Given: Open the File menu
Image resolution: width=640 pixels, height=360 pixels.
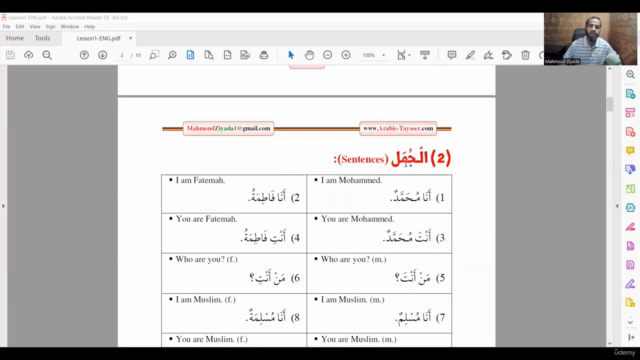Looking at the screenshot, I should coord(7,27).
